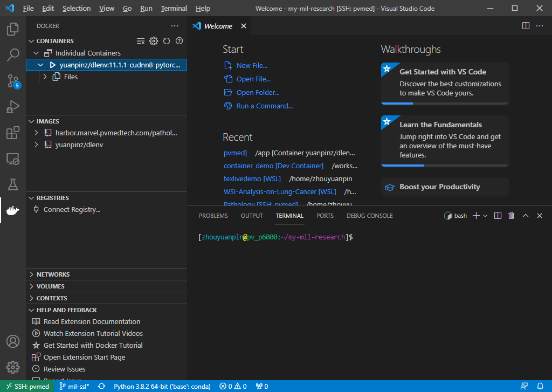Open the Search view in activity bar
Screen dimensions: 552x392
coord(13,55)
